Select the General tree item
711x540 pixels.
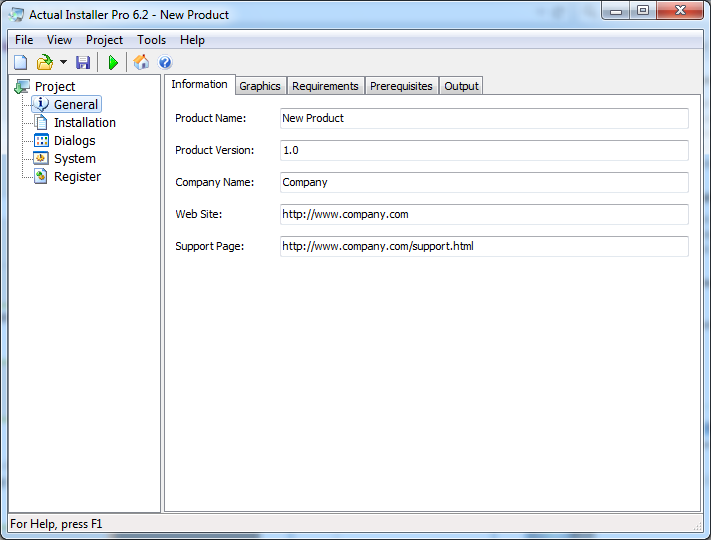pos(76,104)
